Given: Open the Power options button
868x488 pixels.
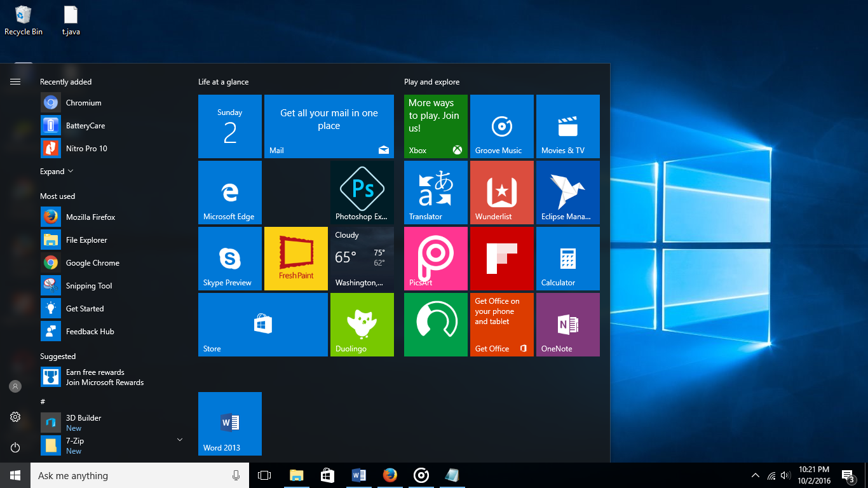Looking at the screenshot, I should [15, 447].
